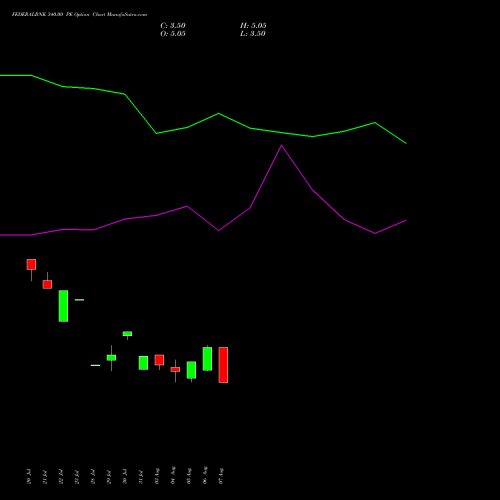This screenshot has width=500, height=500.
Task: Click the green candle for 06 Aug
Action: (207, 359)
